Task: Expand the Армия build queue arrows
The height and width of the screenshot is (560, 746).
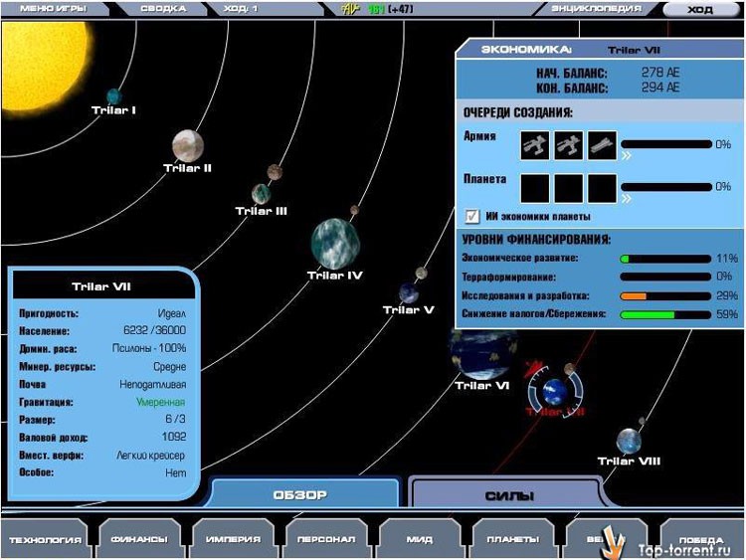Action: click(x=627, y=155)
